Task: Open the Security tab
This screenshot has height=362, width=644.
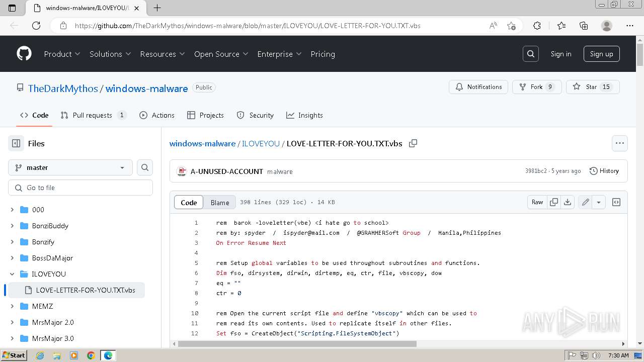Action: pyautogui.click(x=255, y=115)
